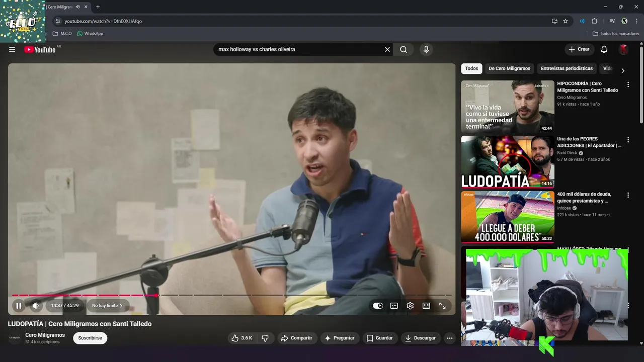Expand the 'No hay límite' chapter chip
This screenshot has height=362, width=644.
(x=108, y=305)
